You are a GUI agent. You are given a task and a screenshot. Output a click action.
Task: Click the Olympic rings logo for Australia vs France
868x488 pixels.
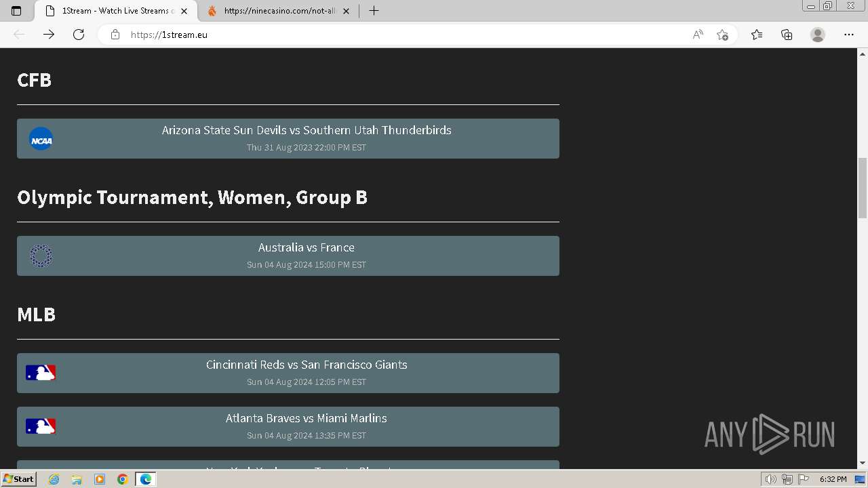point(41,256)
